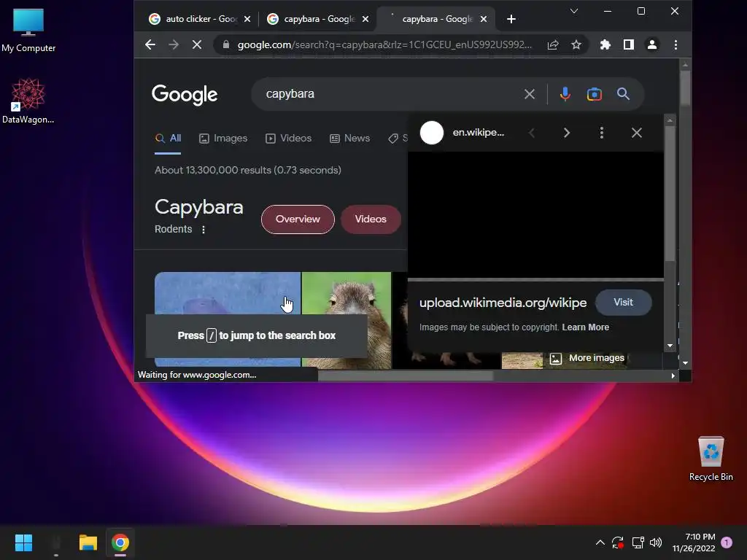Click the Chrome taskbar icon
747x560 pixels.
[120, 542]
